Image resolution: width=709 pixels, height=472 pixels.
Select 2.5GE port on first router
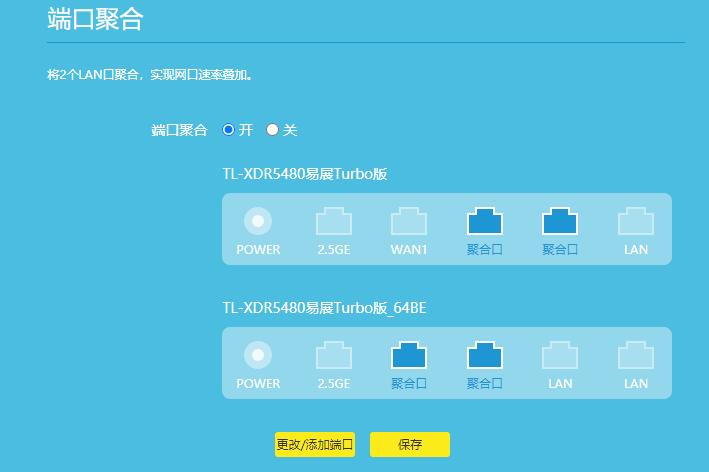(x=334, y=221)
